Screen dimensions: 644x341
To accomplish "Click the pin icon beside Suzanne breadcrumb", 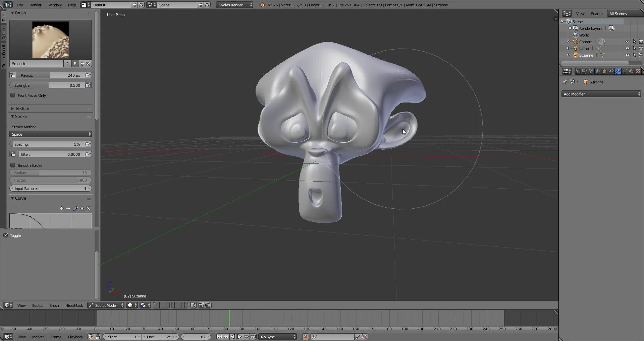I will 565,82.
